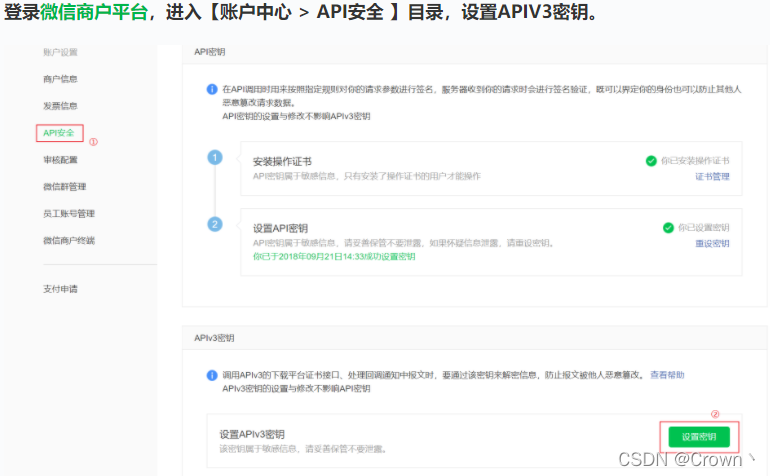Click the 你已安装操作证书 status text
The height and width of the screenshot is (476, 770).
(x=695, y=161)
